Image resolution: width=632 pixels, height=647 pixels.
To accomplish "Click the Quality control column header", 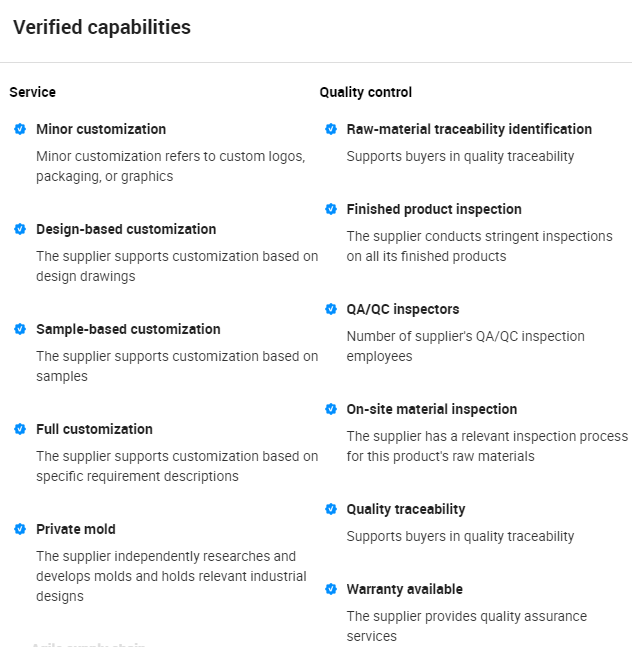I will coord(366,92).
